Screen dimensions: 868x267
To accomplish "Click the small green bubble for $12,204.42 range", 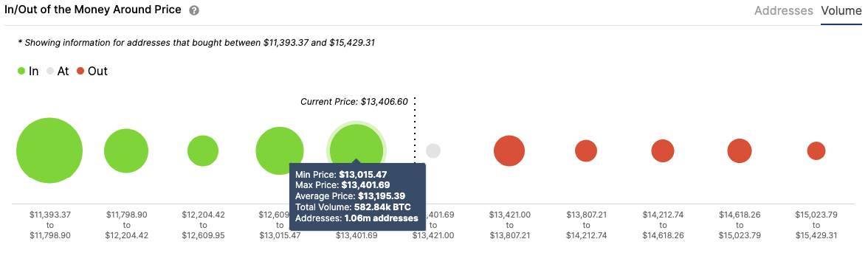I will pos(203,151).
